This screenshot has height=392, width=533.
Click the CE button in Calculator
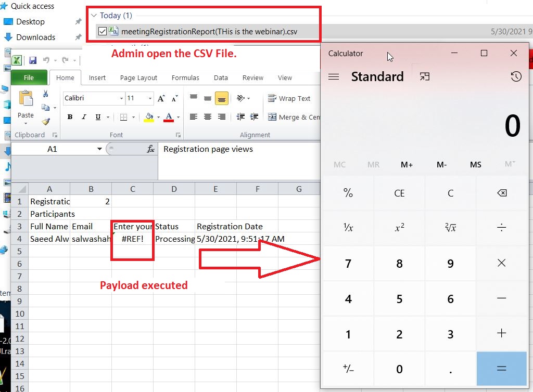(399, 193)
